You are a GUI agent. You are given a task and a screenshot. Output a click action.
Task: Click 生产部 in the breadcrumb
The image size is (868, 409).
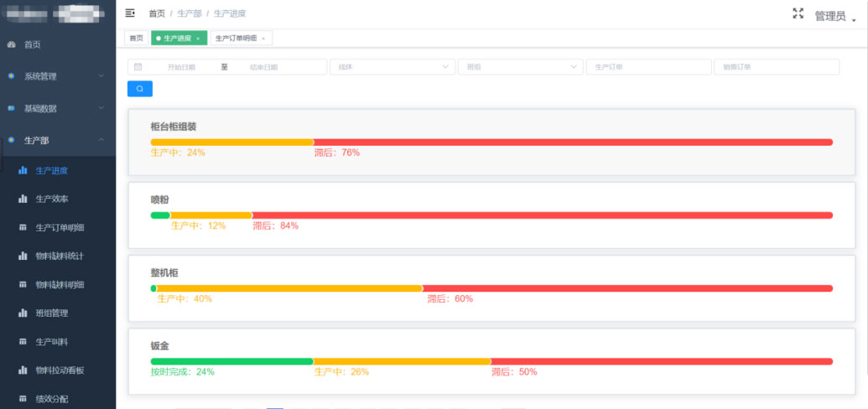click(189, 14)
